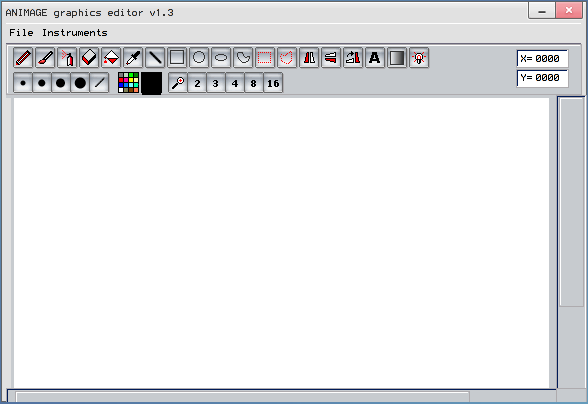The height and width of the screenshot is (404, 588).
Task: Select the Text tool with letter A
Action: tap(375, 58)
